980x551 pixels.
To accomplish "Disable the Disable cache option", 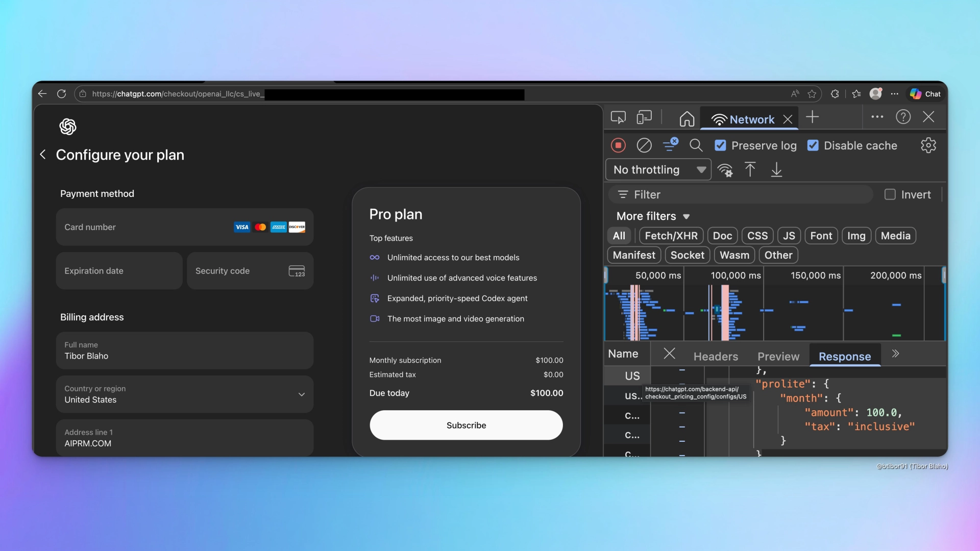I will [x=813, y=145].
